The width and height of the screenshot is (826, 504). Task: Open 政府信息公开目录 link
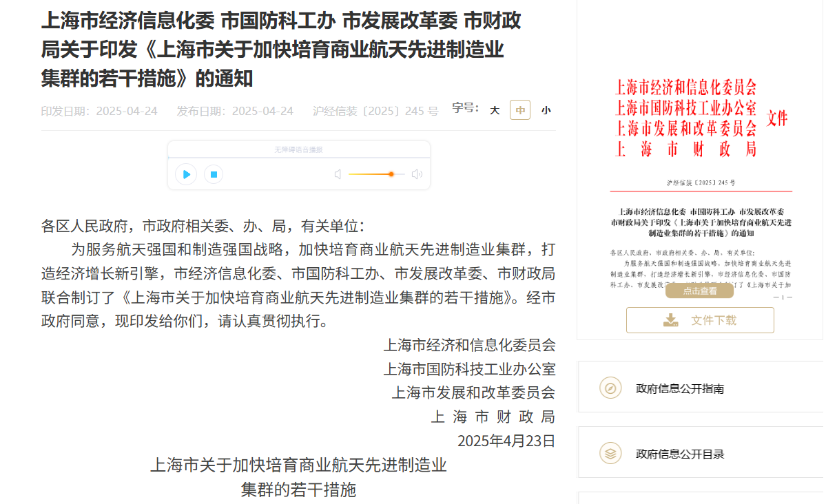coord(679,454)
